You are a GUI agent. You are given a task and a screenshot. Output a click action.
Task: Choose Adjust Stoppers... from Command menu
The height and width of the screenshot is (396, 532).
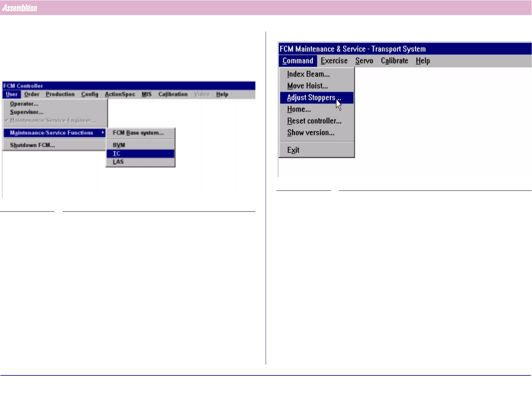317,98
